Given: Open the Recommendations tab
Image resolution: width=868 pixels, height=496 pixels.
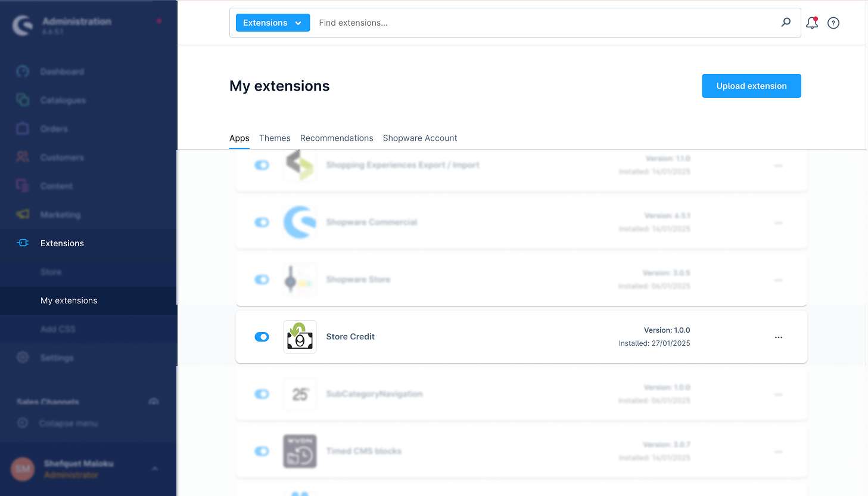Looking at the screenshot, I should pos(337,138).
